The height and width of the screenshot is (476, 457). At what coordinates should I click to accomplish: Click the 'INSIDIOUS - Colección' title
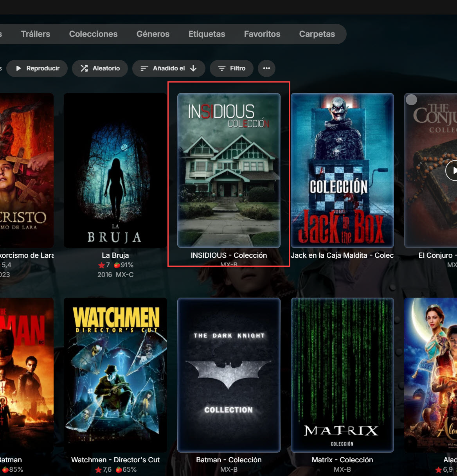click(229, 255)
